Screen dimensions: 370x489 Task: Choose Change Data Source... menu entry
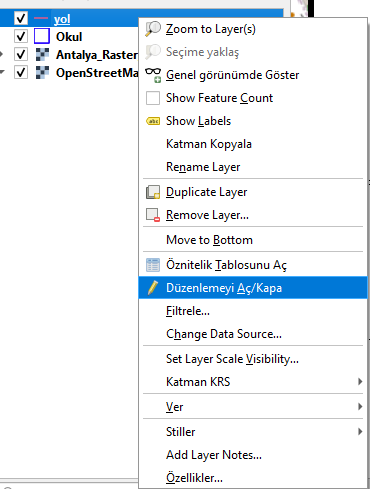pos(253,334)
